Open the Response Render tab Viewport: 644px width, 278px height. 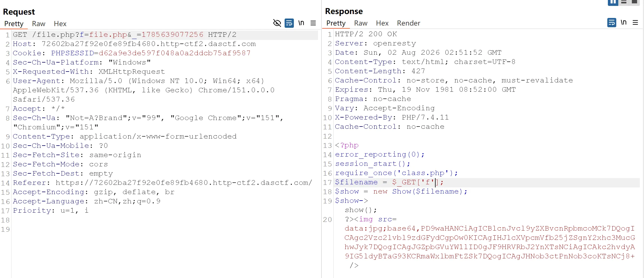(x=408, y=23)
